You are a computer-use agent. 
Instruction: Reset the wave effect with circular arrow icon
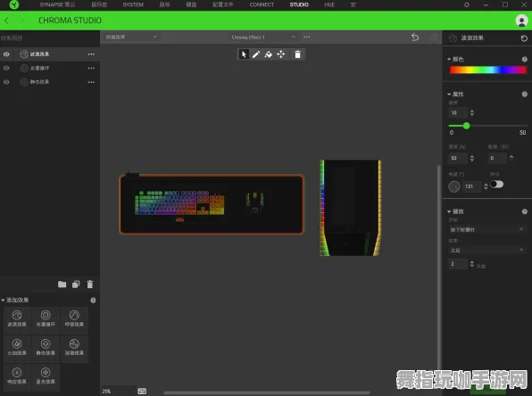pos(524,38)
